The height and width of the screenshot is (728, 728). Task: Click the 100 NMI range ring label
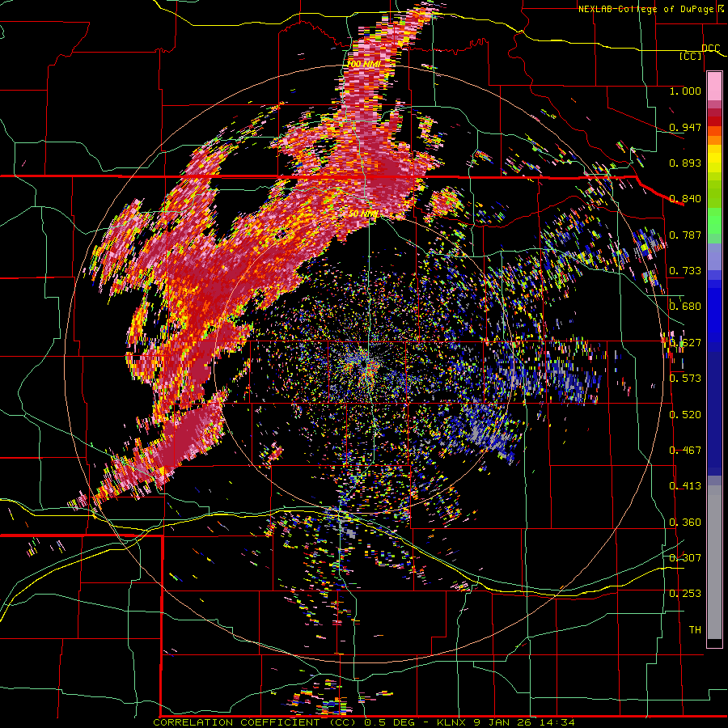click(x=364, y=64)
